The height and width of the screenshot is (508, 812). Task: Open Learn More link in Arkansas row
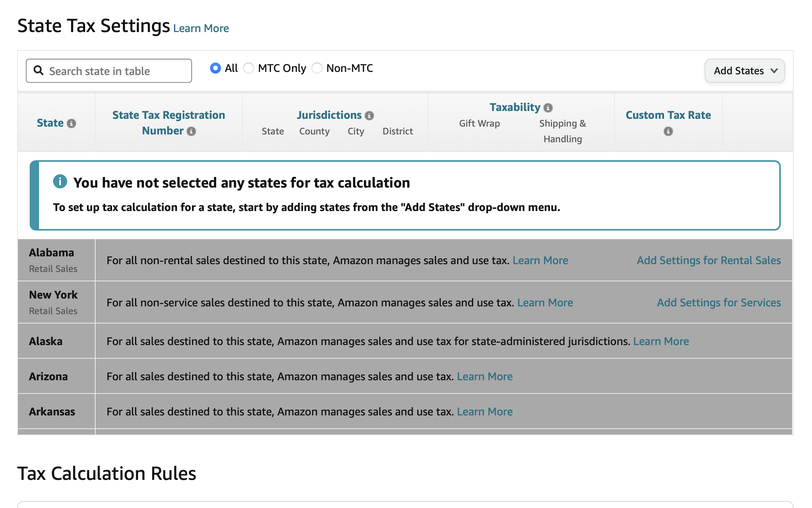[x=485, y=411]
